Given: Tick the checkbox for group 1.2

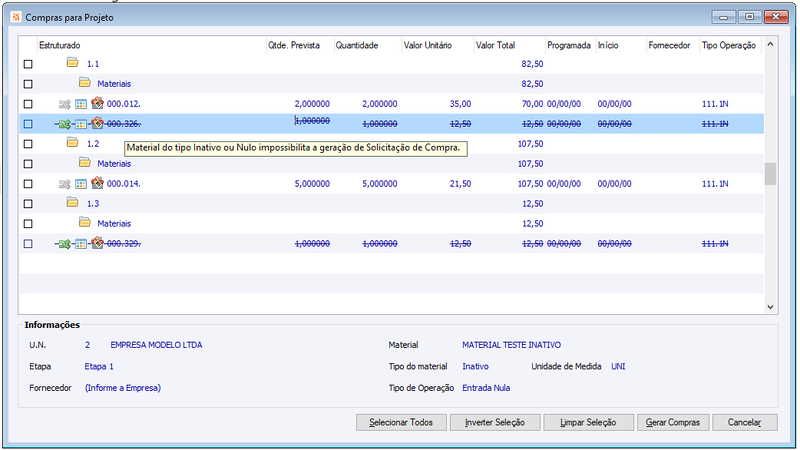Looking at the screenshot, I should pyautogui.click(x=28, y=144).
